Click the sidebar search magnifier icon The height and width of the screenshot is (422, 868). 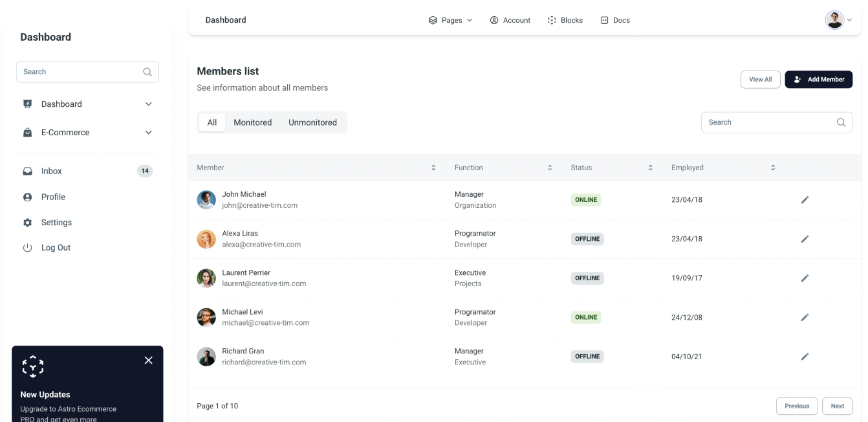click(147, 72)
